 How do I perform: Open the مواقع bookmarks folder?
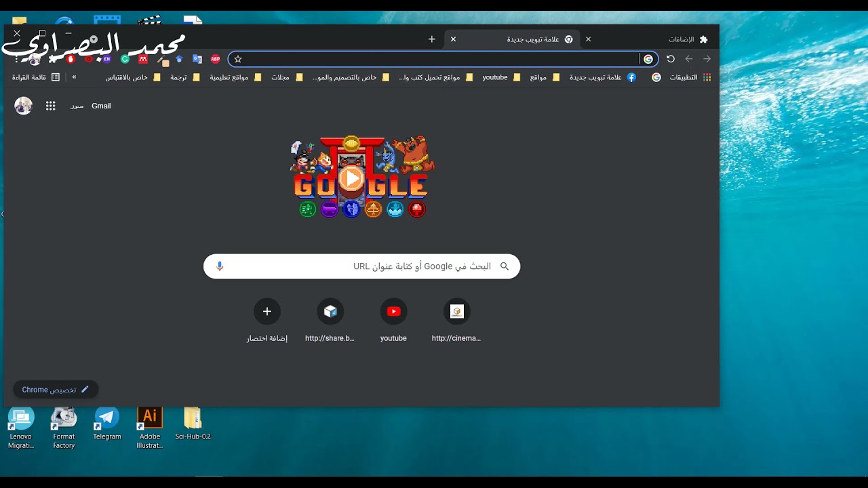click(545, 77)
